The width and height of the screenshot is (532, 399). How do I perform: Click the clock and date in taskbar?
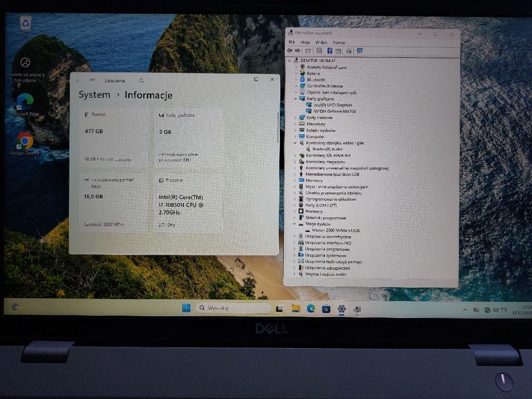[x=522, y=310]
